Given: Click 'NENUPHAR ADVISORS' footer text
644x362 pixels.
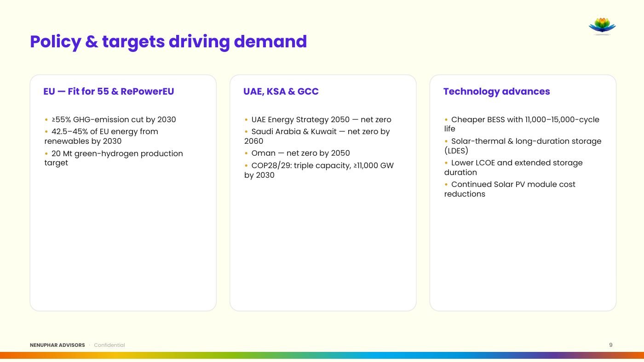Looking at the screenshot, I should [x=57, y=345].
